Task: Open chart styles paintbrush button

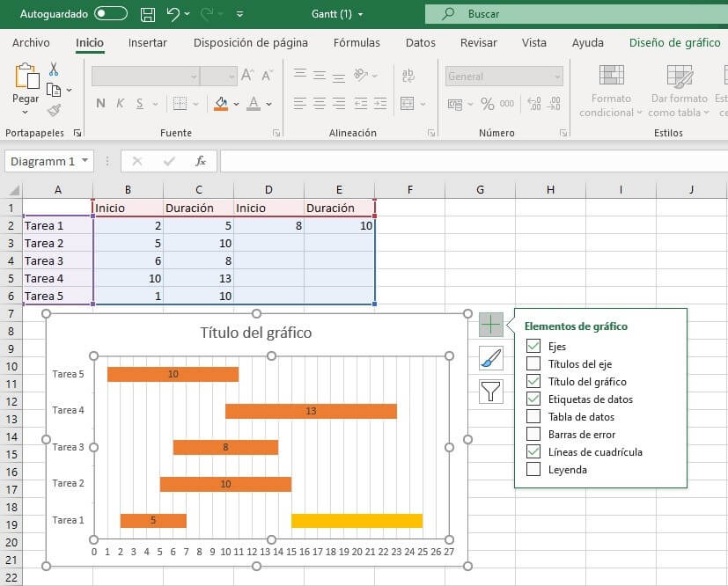Action: (491, 358)
